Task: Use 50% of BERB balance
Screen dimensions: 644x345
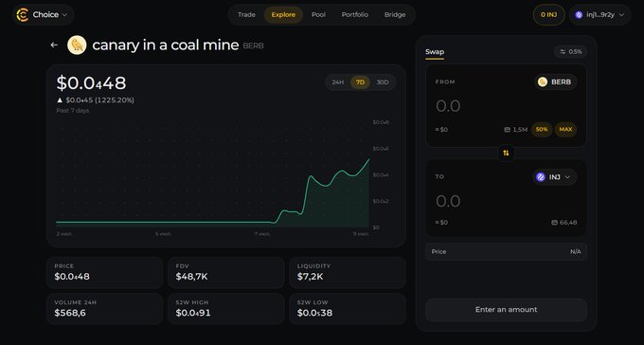Action: click(x=542, y=130)
